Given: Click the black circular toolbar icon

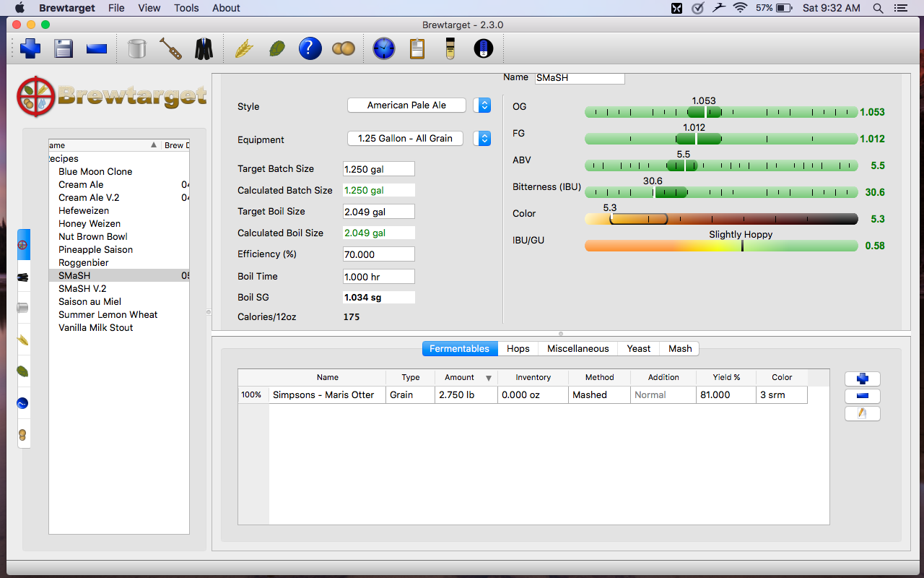Looking at the screenshot, I should (483, 49).
